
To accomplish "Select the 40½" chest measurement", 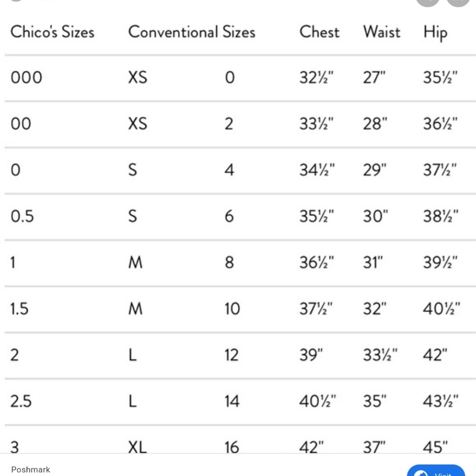I will [317, 401].
